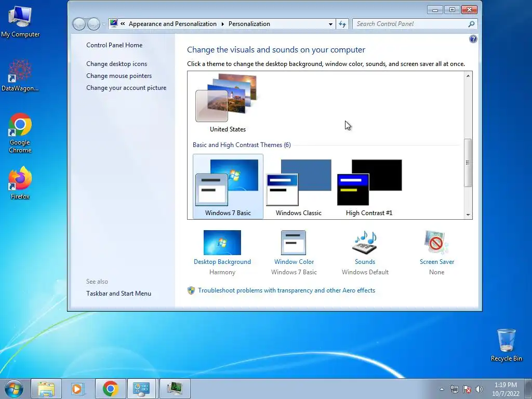Open the system monitor taskbar icon
532x399 pixels.
coord(175,389)
